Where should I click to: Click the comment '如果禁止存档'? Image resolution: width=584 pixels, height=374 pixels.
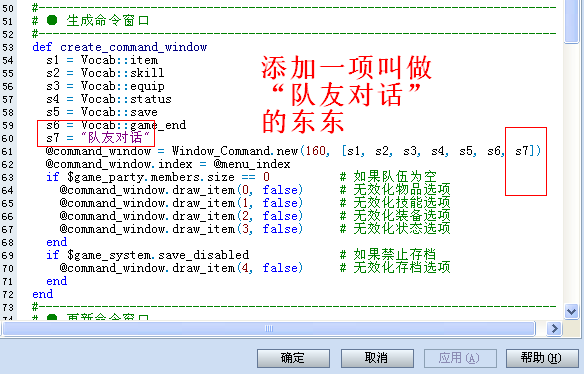(x=395, y=254)
